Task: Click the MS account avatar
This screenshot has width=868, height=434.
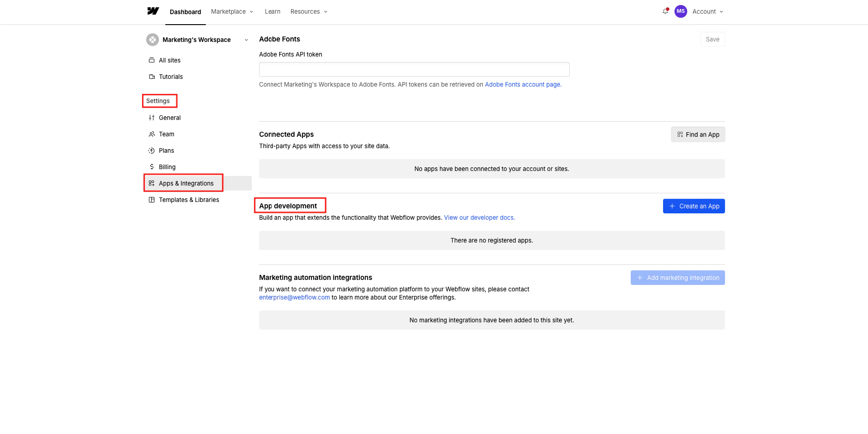Action: (681, 11)
